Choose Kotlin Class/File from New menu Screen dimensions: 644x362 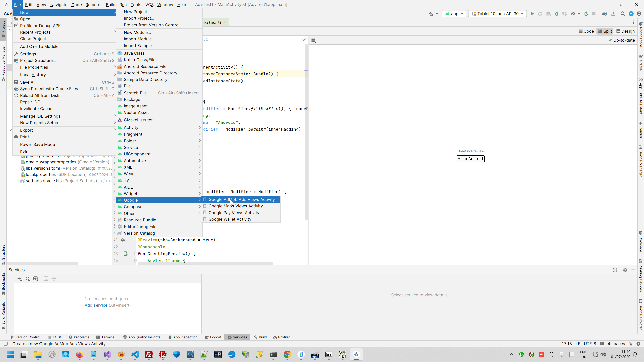tap(140, 60)
